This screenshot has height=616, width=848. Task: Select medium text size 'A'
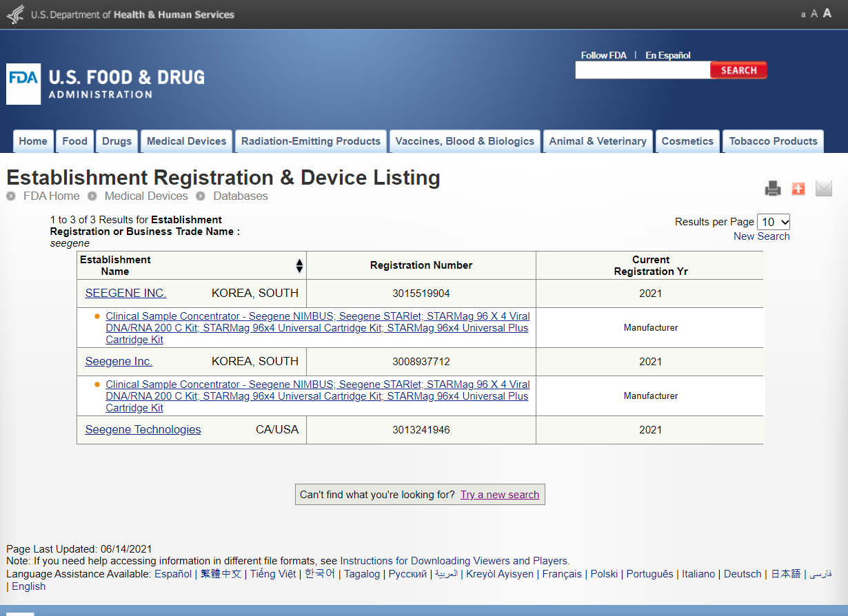click(x=814, y=14)
